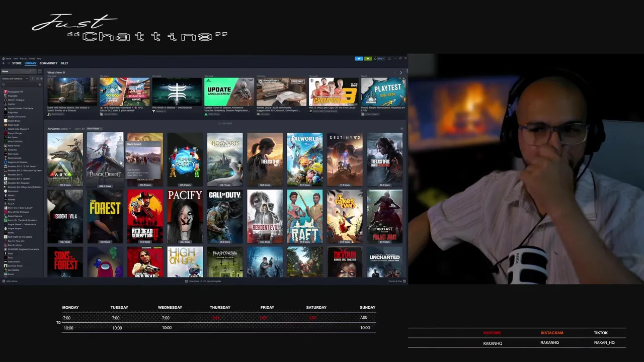Click the sort ascending arrow icon in sidebar
The width and height of the screenshot is (644, 362).
point(32,78)
